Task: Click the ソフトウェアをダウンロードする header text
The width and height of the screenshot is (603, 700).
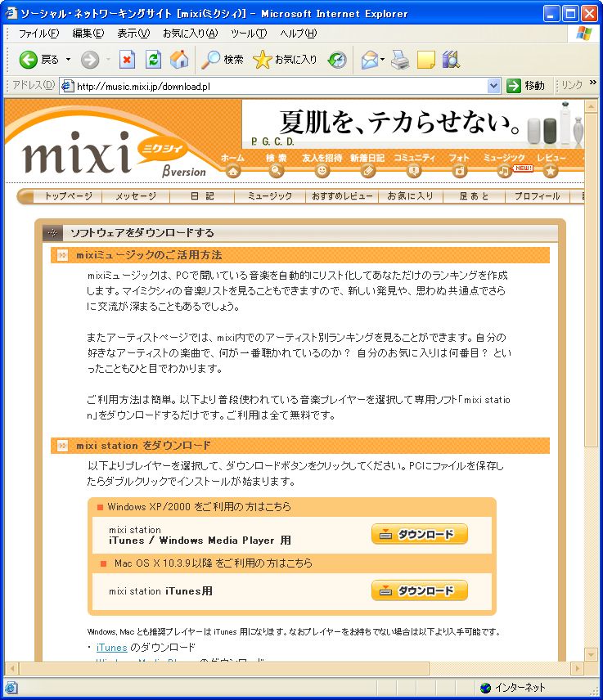Action: (142, 232)
